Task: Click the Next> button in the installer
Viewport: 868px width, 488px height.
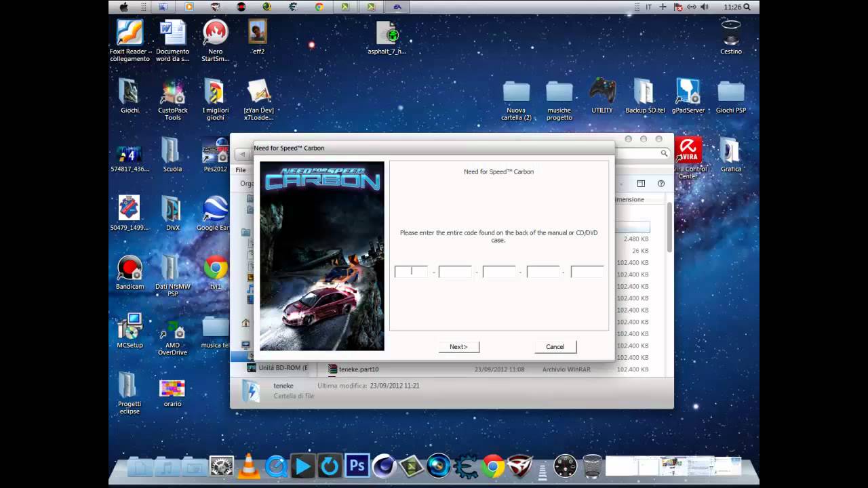Action: [x=458, y=346]
